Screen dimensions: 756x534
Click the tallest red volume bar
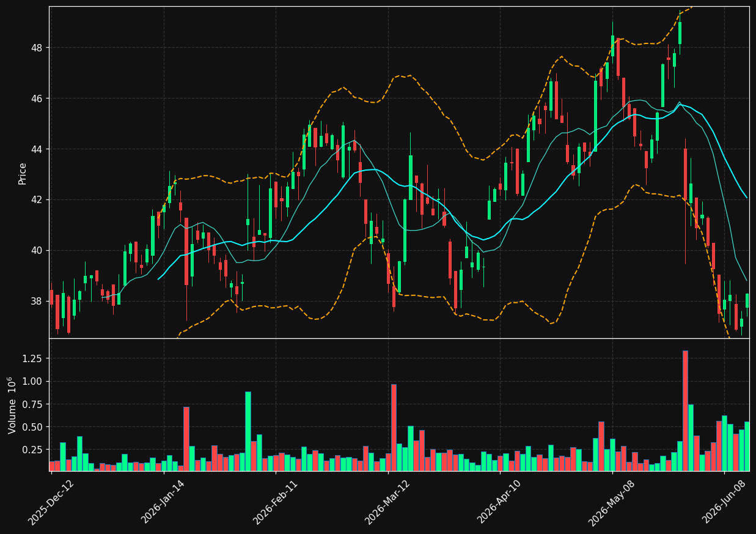[x=685, y=410]
